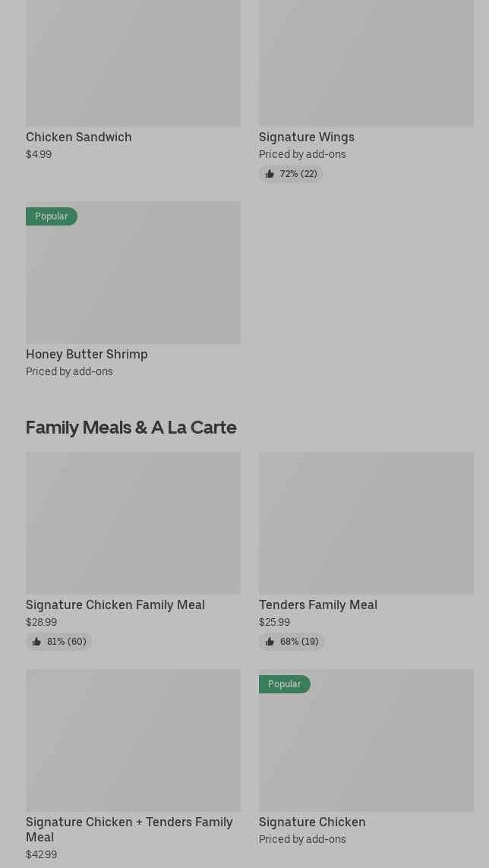Select the Honey Butter Shrimp title
Screen dimensions: 489x868
[87, 354]
